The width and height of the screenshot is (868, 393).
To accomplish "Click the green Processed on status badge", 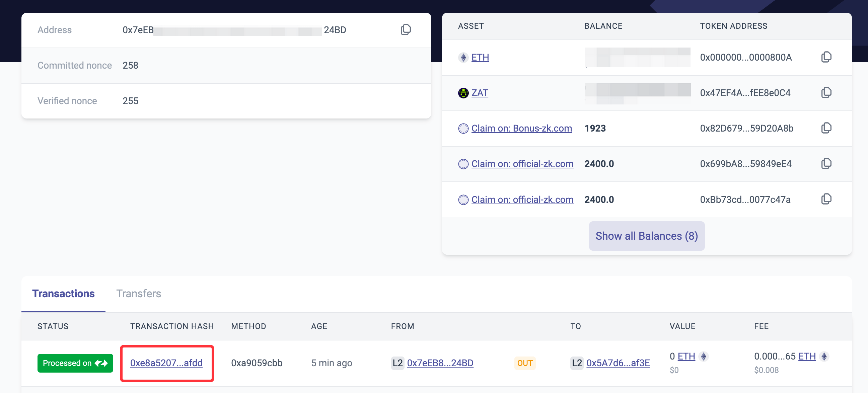I will pos(75,363).
